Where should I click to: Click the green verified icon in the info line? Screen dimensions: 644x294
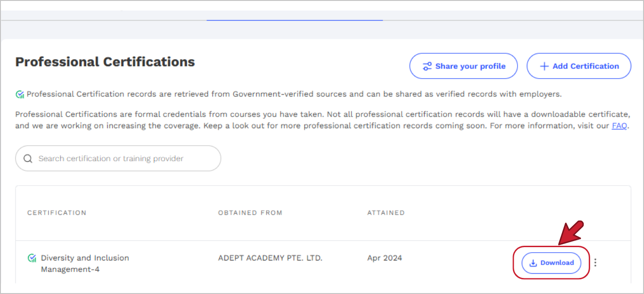pos(20,95)
